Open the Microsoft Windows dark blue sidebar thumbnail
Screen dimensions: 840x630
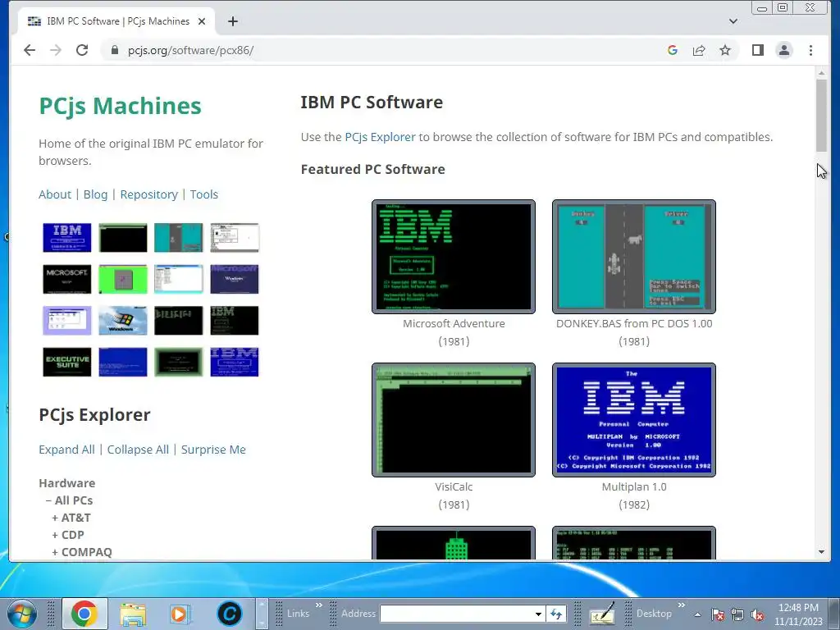click(234, 279)
